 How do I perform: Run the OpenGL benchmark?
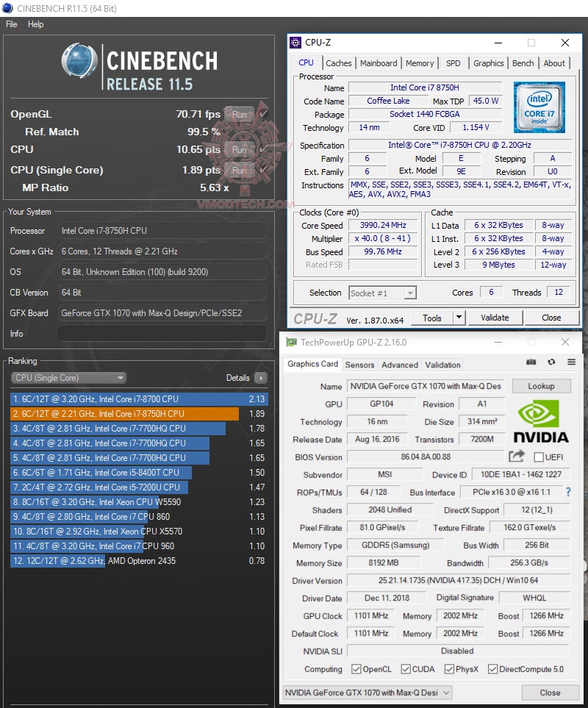tap(240, 114)
